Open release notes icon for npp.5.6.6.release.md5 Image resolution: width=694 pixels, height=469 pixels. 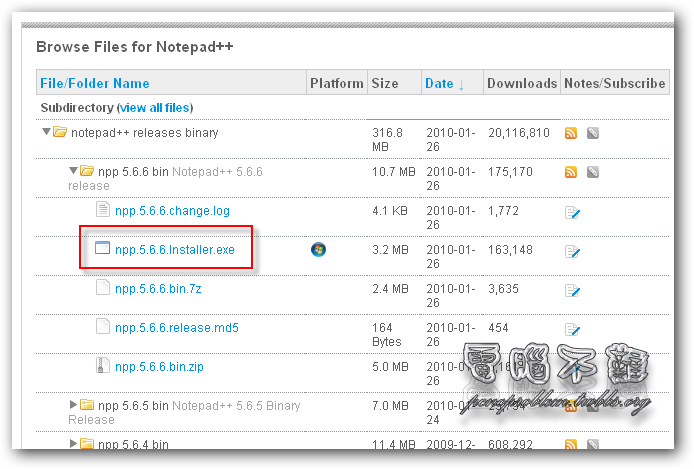pos(572,330)
